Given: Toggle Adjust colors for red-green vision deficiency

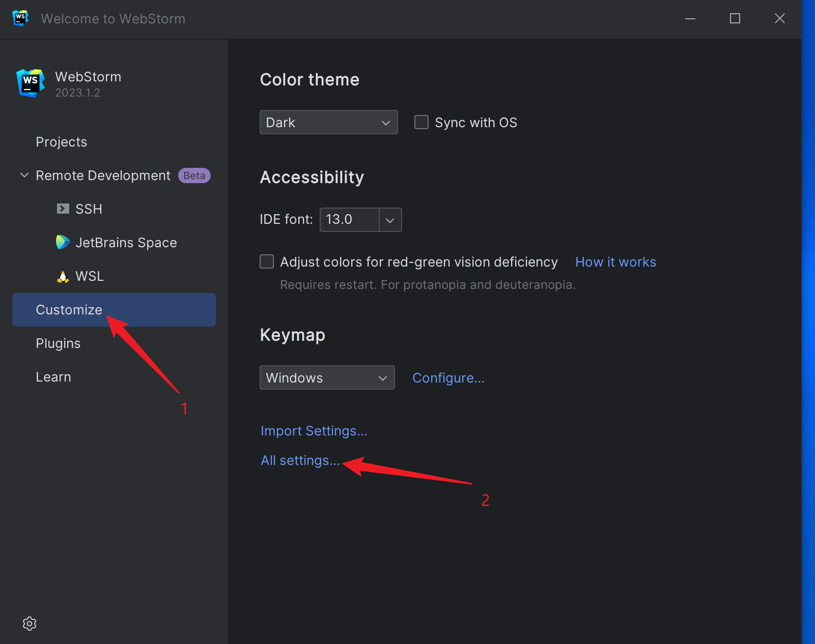Looking at the screenshot, I should [x=267, y=261].
